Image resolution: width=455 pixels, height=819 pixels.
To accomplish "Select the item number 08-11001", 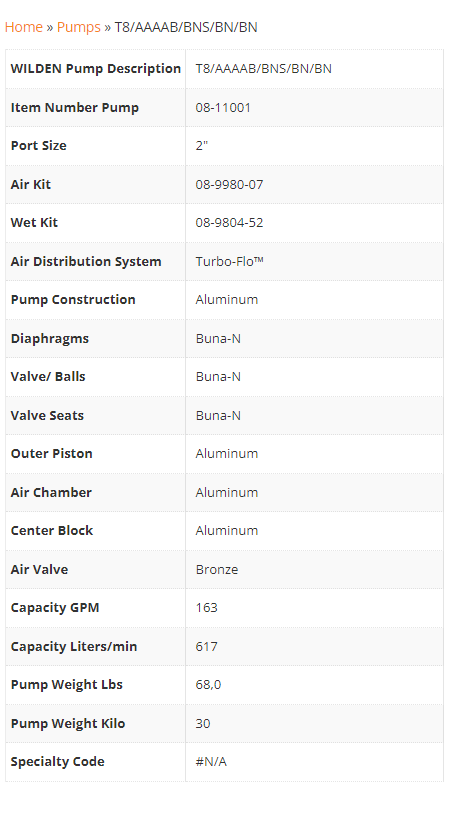I will [x=223, y=108].
